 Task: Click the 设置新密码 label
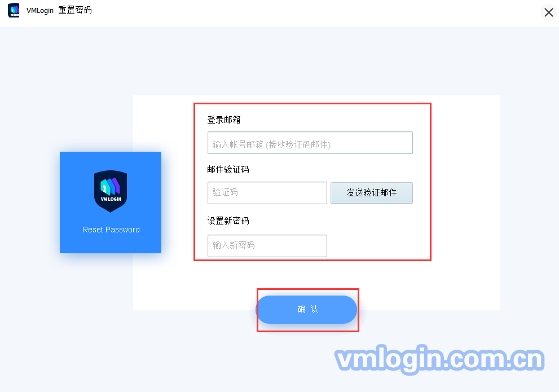point(228,221)
